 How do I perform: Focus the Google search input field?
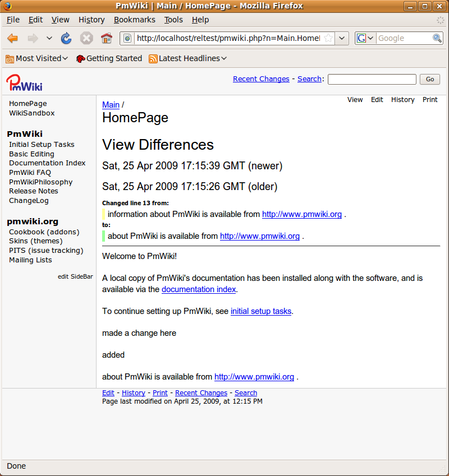coord(404,38)
